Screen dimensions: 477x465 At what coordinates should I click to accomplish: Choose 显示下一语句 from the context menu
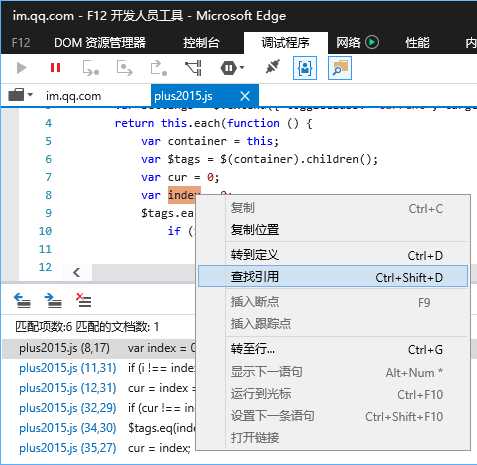pyautogui.click(x=333, y=371)
